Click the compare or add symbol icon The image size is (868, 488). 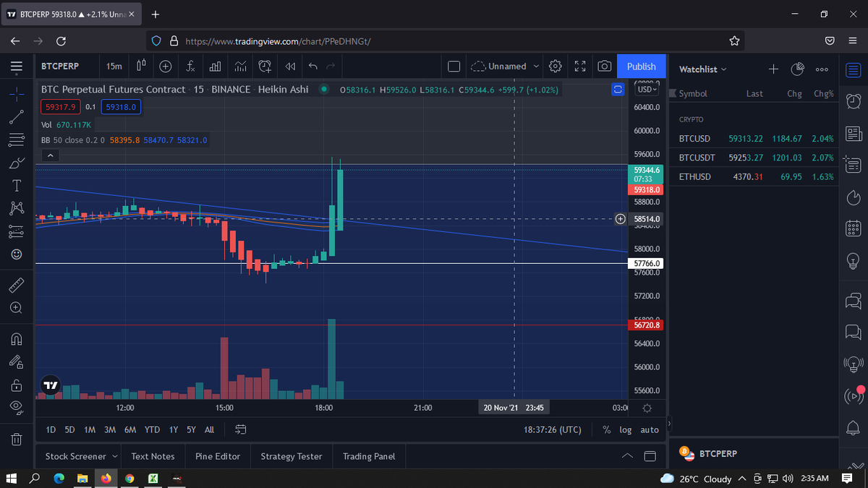(166, 66)
